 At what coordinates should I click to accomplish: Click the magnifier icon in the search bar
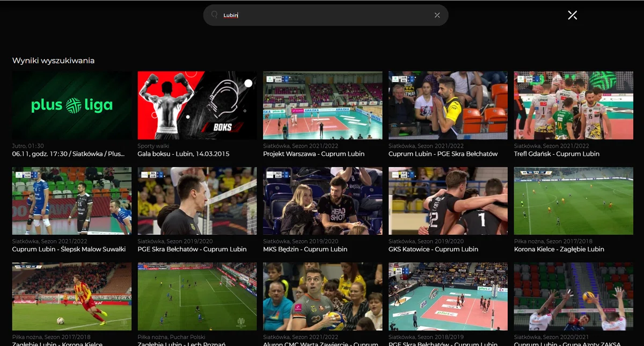[x=214, y=15]
